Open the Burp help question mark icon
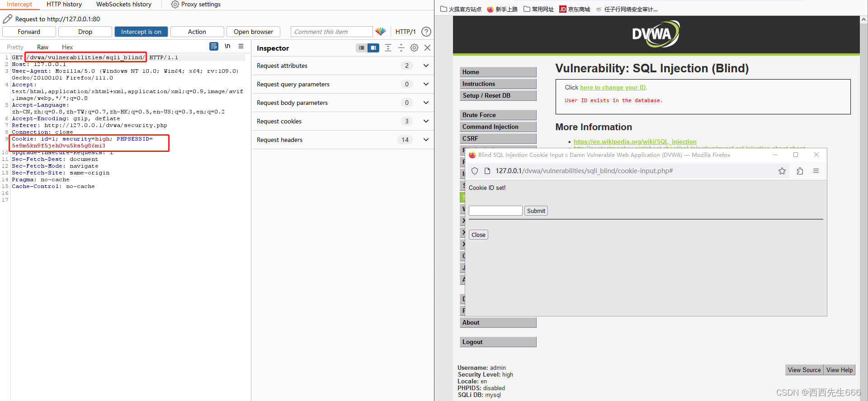The height and width of the screenshot is (401, 868). pos(426,32)
